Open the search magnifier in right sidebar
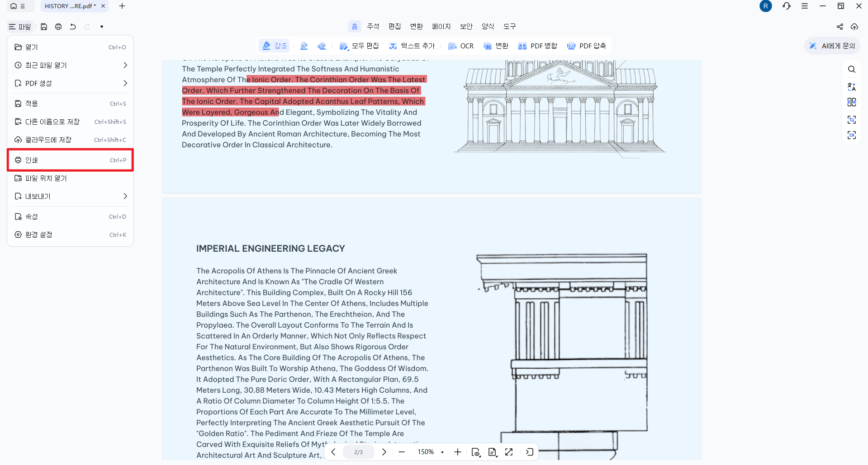 click(x=852, y=69)
